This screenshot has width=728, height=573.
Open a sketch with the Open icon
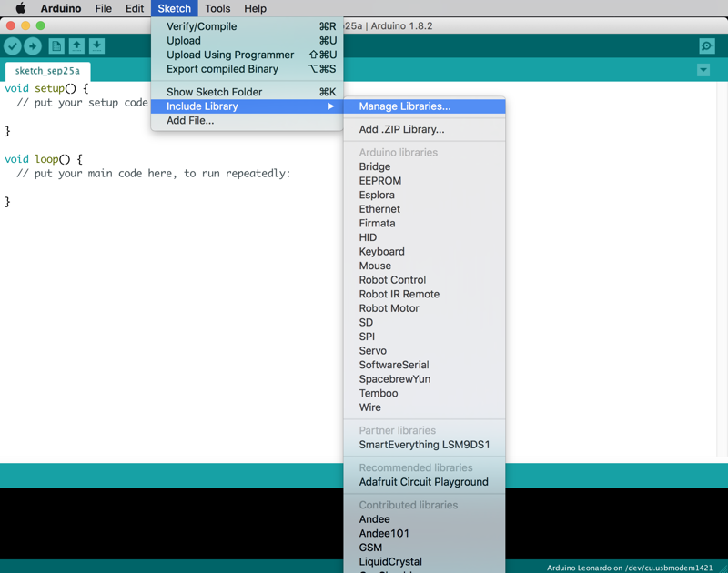coord(76,46)
